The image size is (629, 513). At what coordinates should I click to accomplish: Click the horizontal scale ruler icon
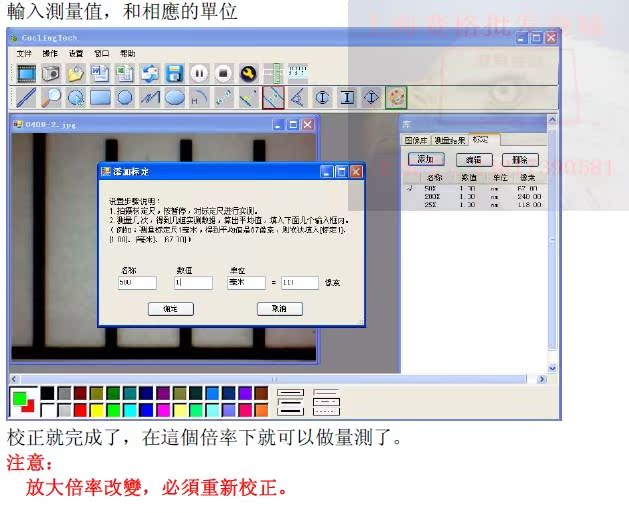point(298,72)
